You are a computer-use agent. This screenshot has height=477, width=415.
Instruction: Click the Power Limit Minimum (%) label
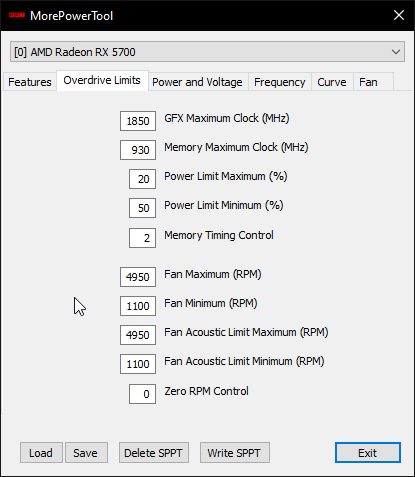(224, 205)
